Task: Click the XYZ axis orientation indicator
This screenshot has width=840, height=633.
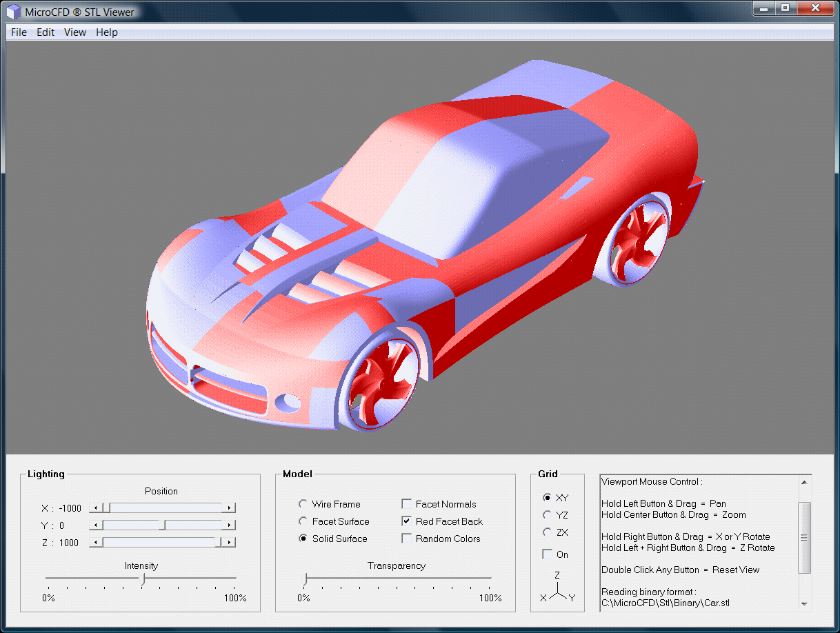Action: point(557,587)
